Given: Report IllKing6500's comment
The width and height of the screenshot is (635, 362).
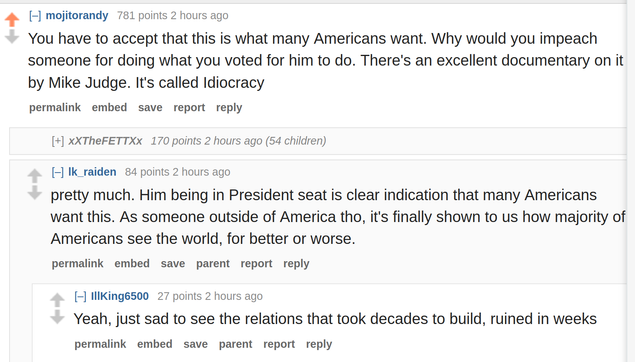Looking at the screenshot, I should tap(279, 344).
